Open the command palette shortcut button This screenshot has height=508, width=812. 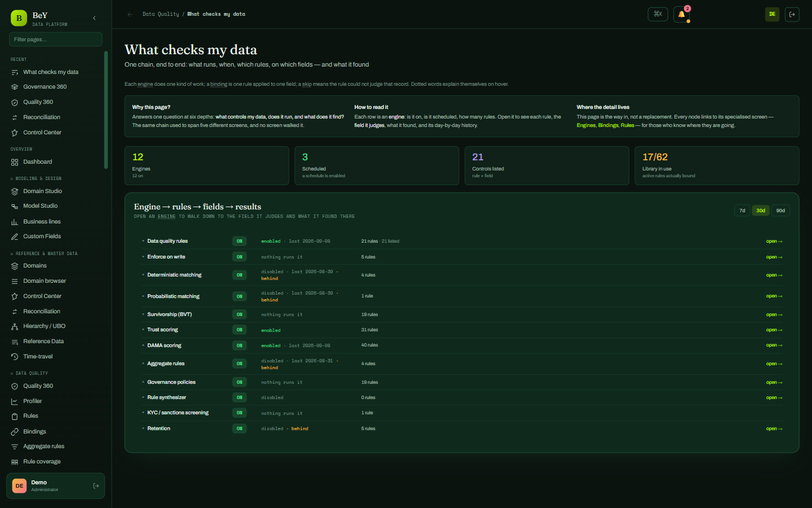[x=658, y=14]
